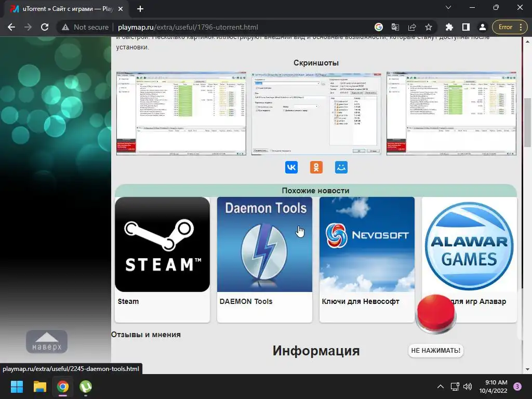Click the scrollbar up arrow
The height and width of the screenshot is (399, 532).
coord(528,42)
